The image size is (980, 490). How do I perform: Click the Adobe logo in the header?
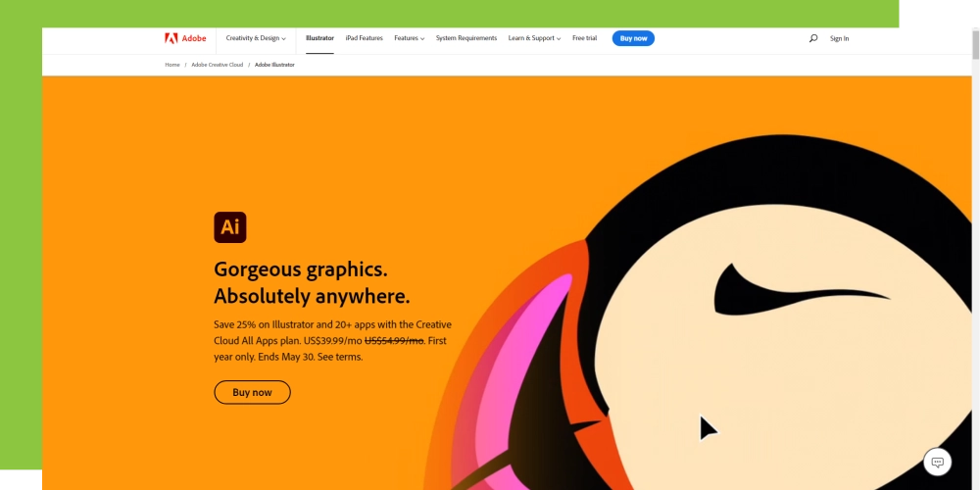pos(185,38)
